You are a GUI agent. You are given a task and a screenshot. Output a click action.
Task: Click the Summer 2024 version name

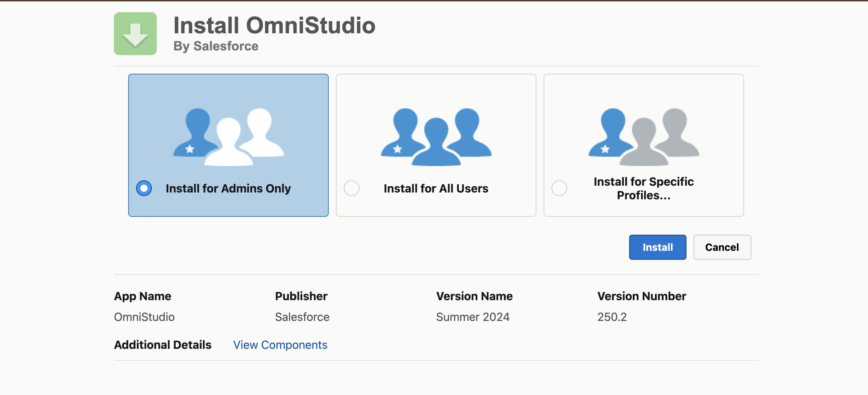tap(473, 317)
